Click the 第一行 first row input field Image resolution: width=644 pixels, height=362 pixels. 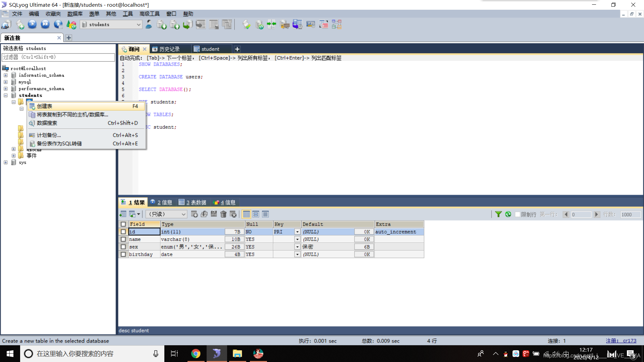(581, 215)
